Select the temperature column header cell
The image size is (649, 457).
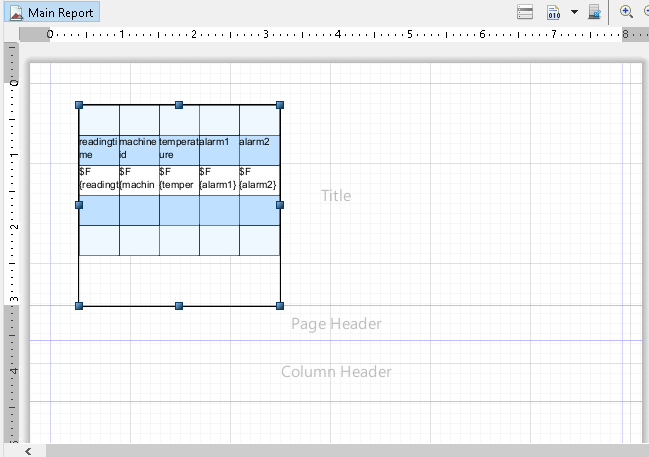(x=178, y=149)
